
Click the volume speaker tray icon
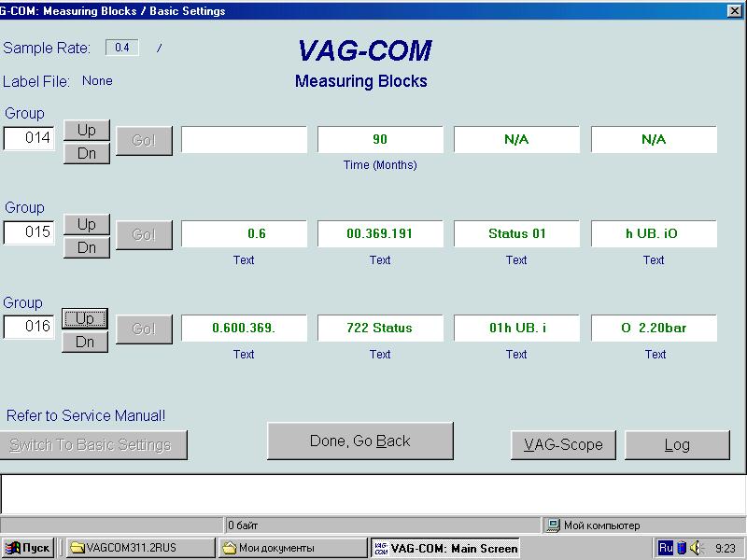[x=696, y=548]
